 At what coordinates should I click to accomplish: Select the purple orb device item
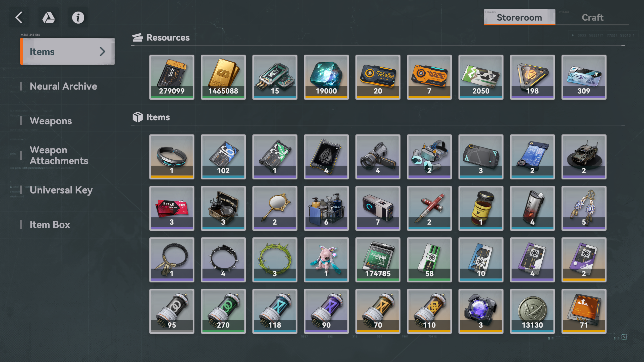pyautogui.click(x=481, y=311)
